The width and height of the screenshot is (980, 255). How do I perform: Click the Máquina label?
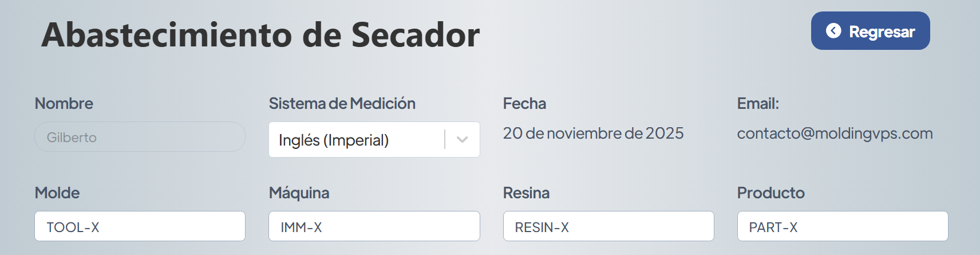(299, 193)
